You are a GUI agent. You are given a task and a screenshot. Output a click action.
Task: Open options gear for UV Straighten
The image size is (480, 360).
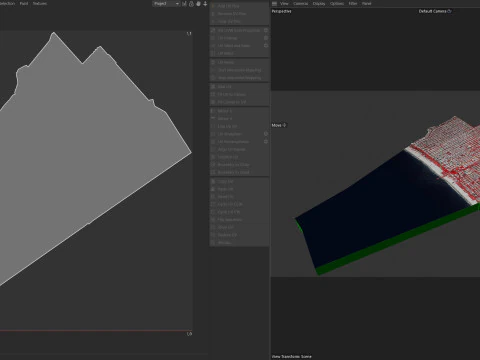[266, 134]
